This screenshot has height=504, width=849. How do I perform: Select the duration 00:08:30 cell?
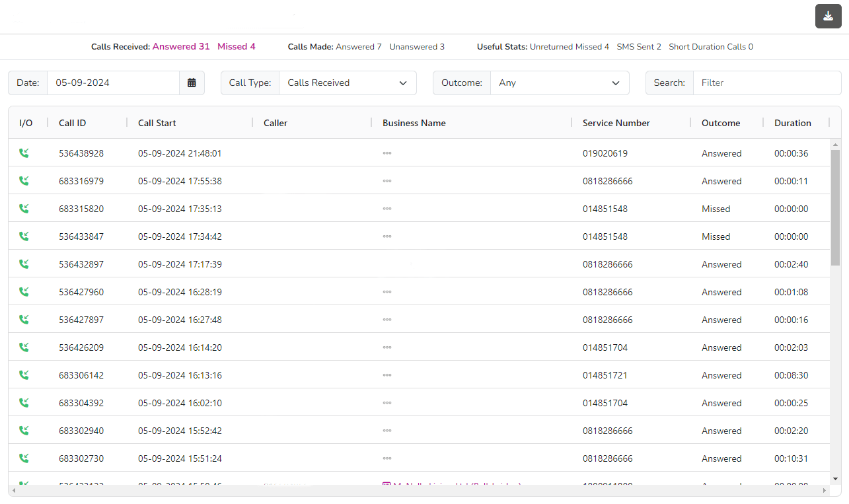792,375
